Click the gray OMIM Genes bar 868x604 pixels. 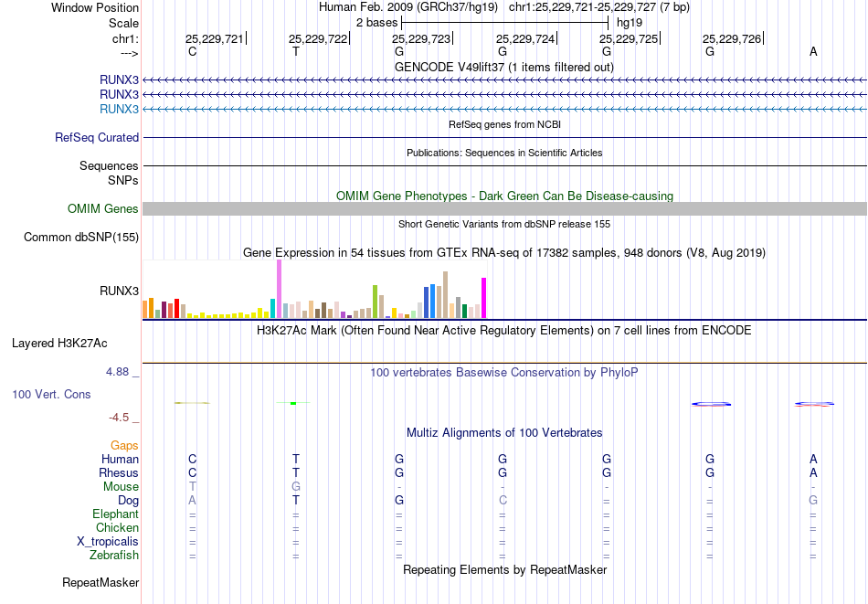click(x=504, y=208)
